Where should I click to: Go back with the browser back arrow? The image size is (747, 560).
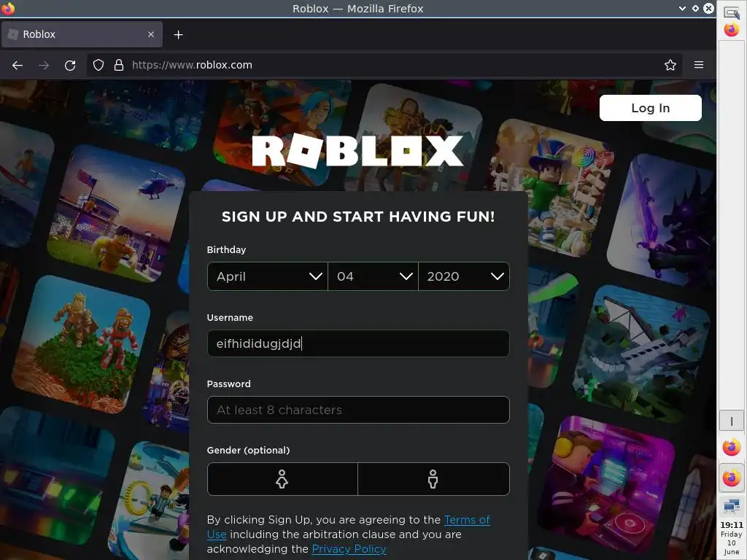[18, 65]
